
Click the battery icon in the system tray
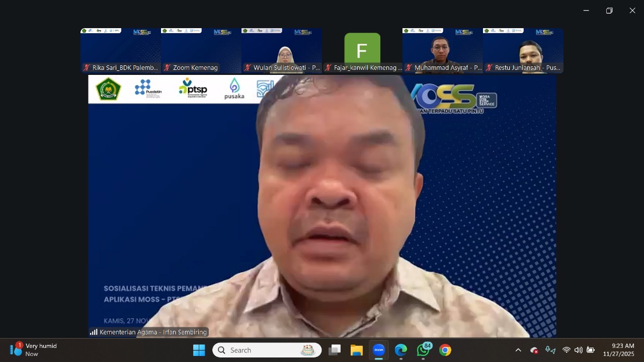pyautogui.click(x=590, y=350)
